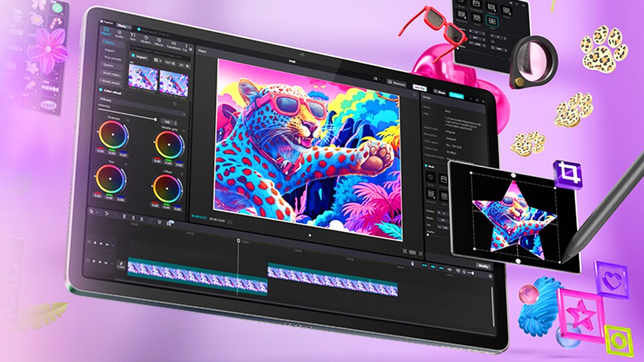644x362 pixels.
Task: Click the Intensity slider handle
Action: (x=155, y=119)
